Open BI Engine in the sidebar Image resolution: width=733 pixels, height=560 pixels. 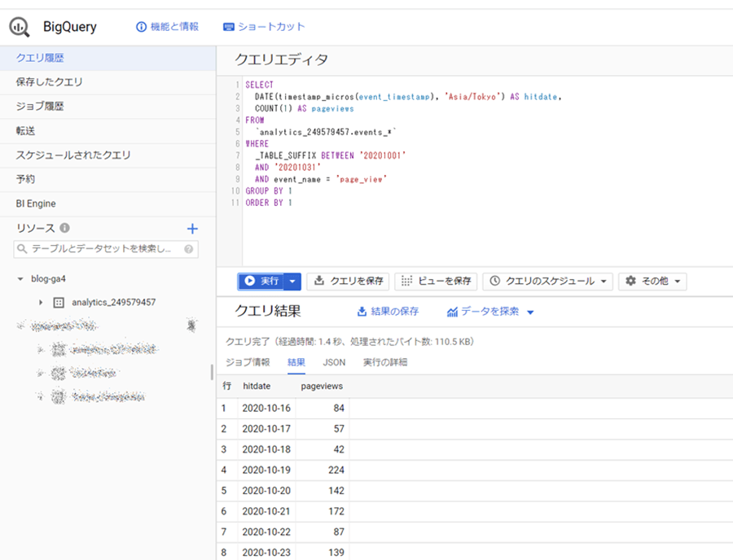pyautogui.click(x=108, y=203)
